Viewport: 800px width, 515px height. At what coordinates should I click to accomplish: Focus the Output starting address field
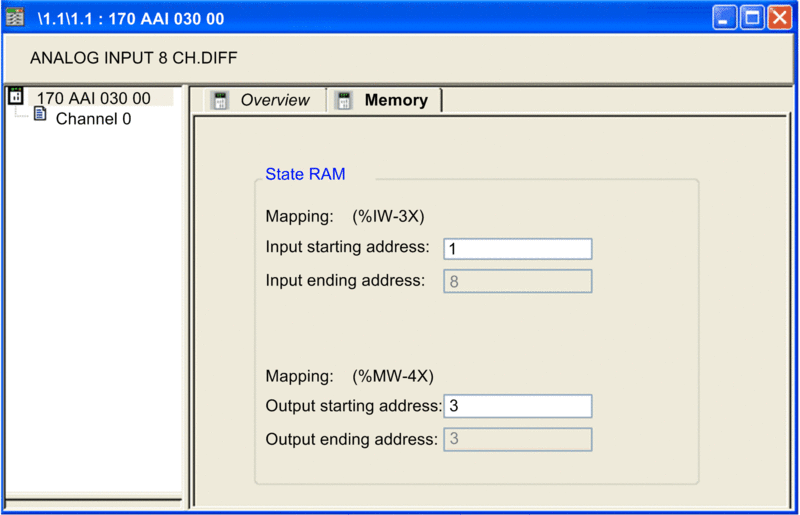517,406
